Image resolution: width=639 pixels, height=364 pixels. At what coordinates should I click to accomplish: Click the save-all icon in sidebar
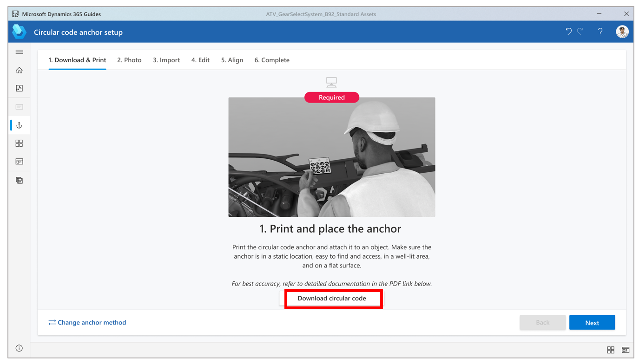19,180
